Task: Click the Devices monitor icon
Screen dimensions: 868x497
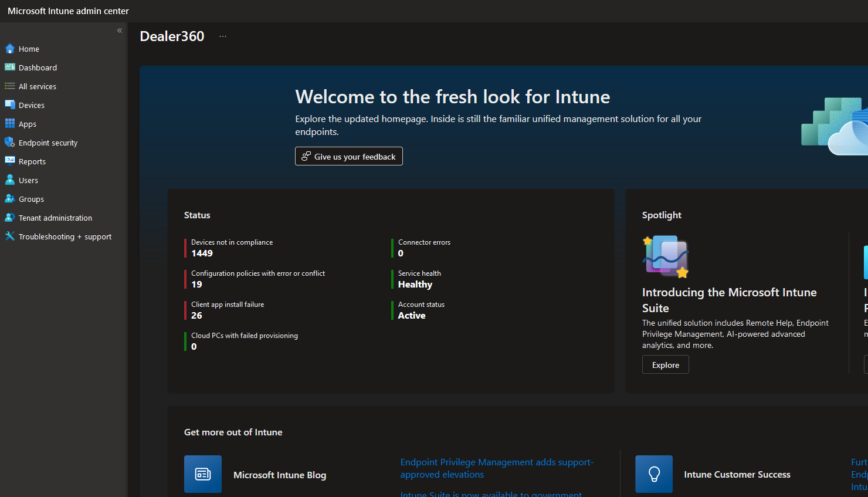Action: pyautogui.click(x=10, y=105)
